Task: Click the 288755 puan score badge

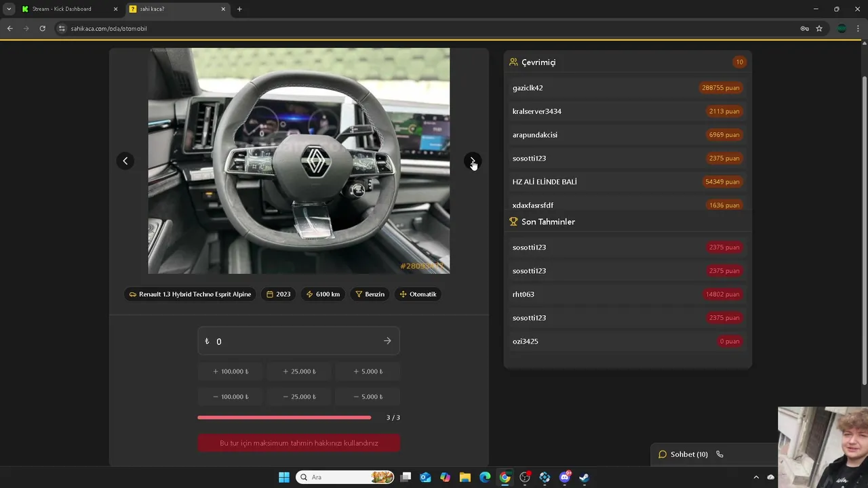Action: 721,87
